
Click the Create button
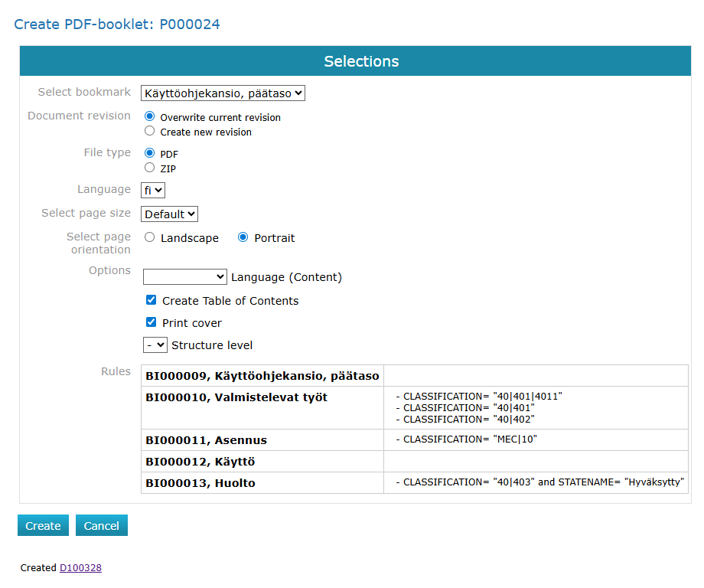[x=43, y=525]
